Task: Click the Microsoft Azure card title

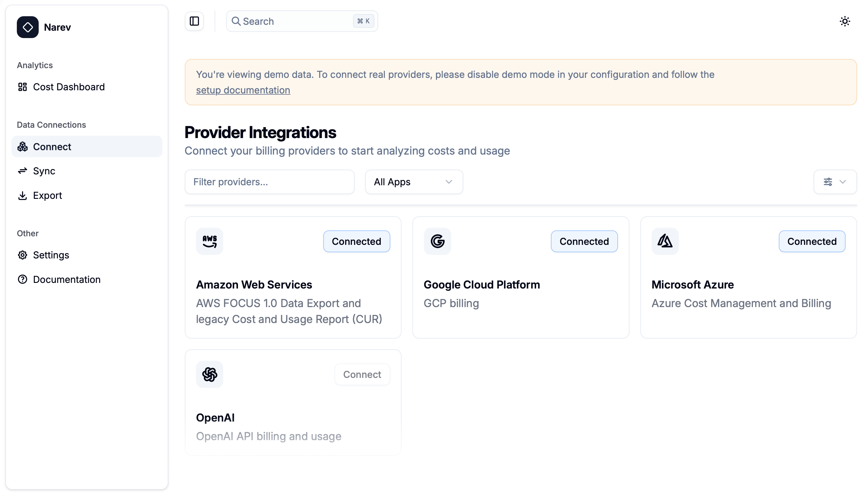Action: click(x=692, y=285)
